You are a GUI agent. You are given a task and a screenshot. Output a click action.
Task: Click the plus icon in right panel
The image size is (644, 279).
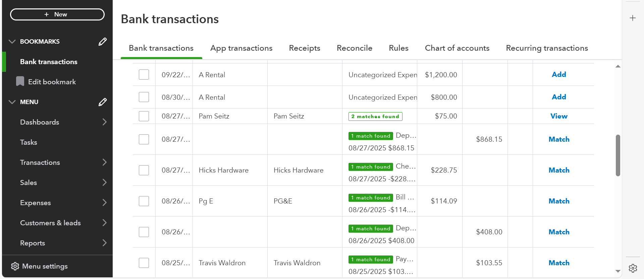point(633,18)
